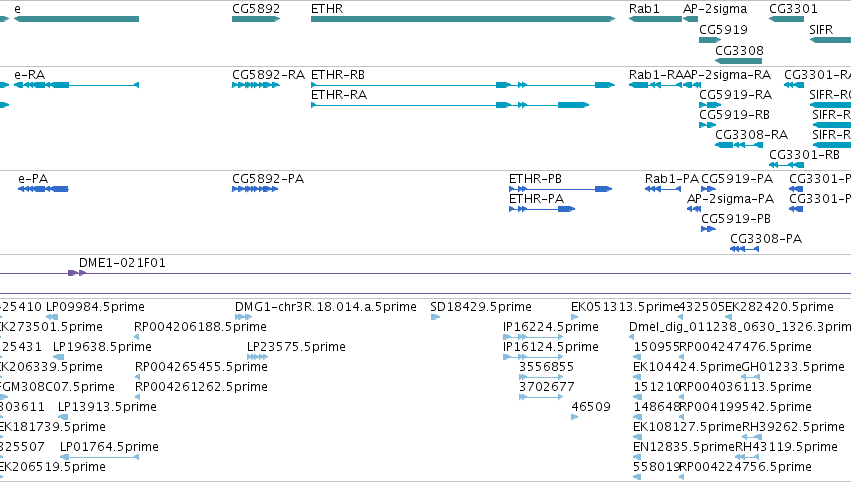
Task: Select the e-RA transcript glyph
Action: [x=76, y=85]
